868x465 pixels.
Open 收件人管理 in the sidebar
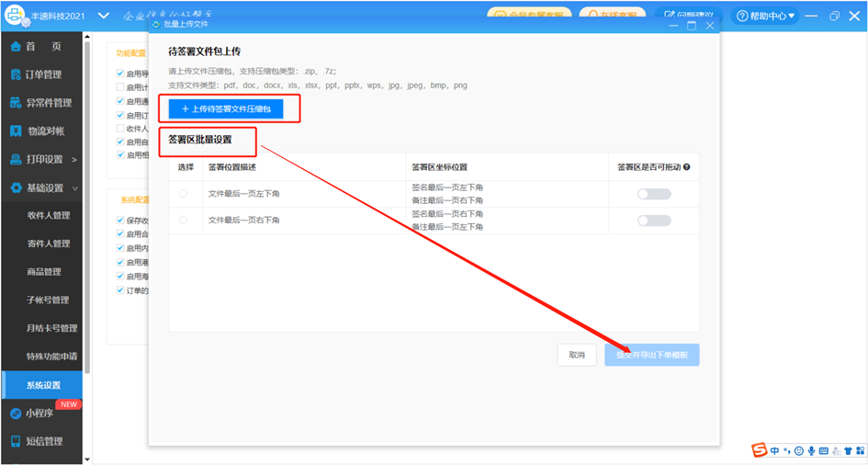48,216
